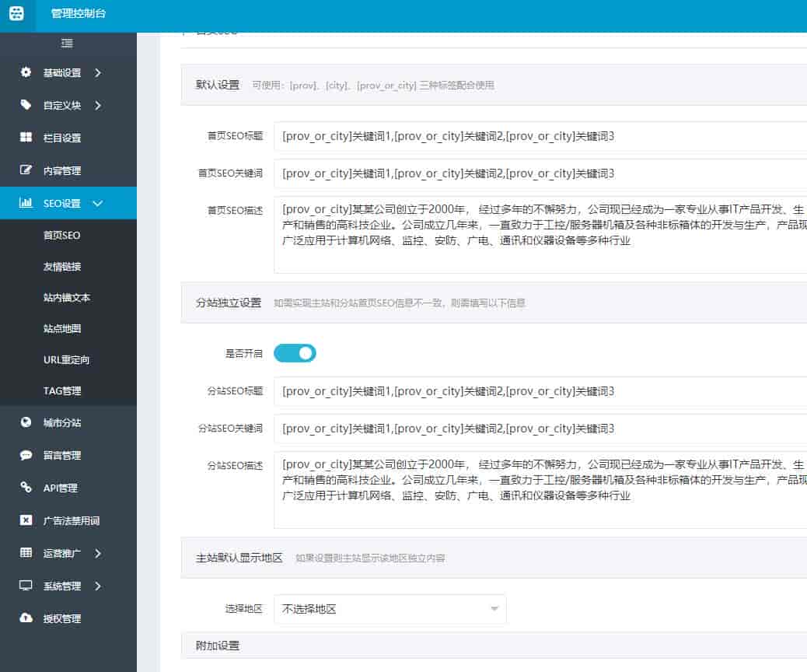The image size is (807, 672).
Task: Collapse the sidebar with the hamburger icon
Action: pos(67,44)
